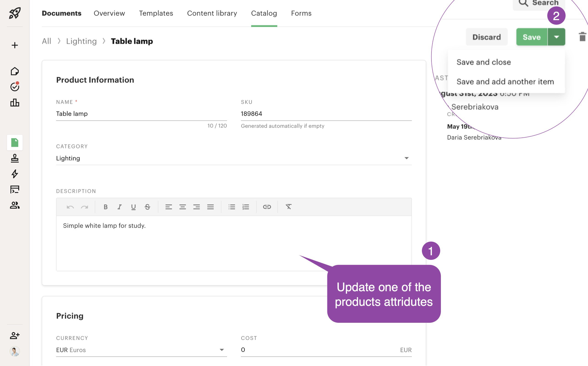Open the stamp icon in sidebar
The width and height of the screenshot is (588, 366).
pyautogui.click(x=15, y=158)
